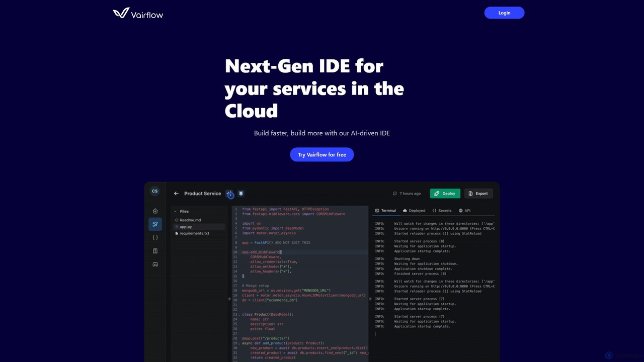644x362 pixels.
Task: Open the CS user avatar
Action: click(154, 191)
